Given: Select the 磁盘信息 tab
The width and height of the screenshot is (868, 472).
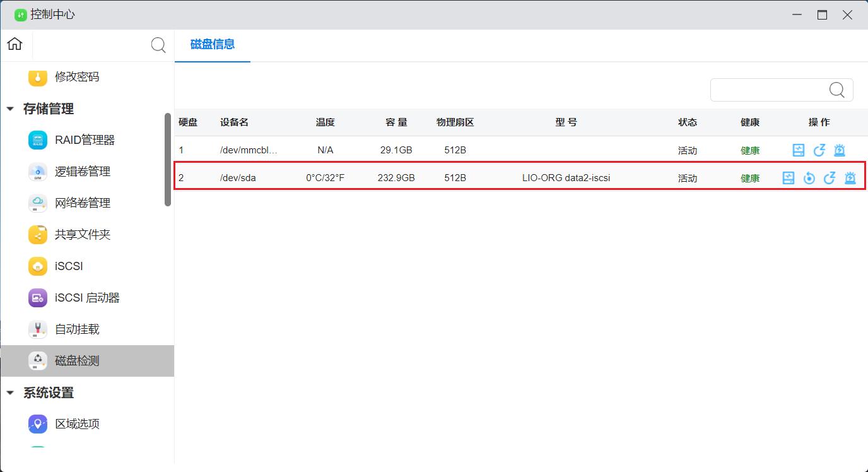Looking at the screenshot, I should (x=213, y=44).
